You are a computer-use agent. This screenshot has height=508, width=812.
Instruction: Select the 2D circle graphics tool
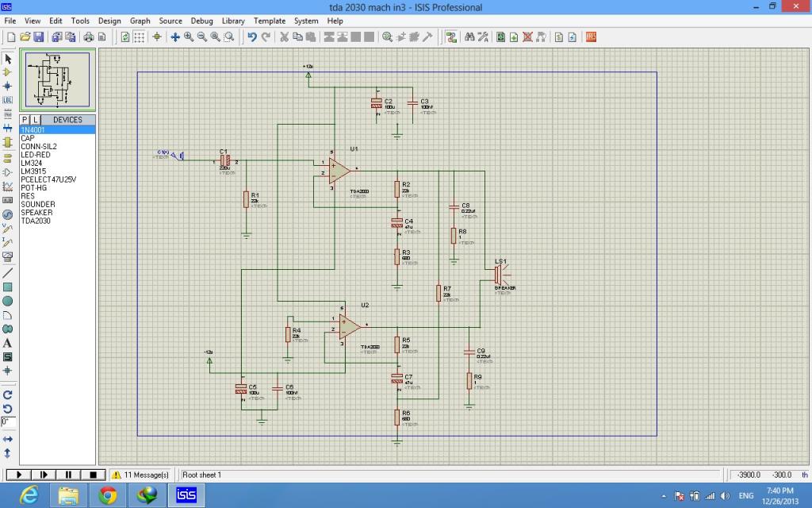[8, 301]
